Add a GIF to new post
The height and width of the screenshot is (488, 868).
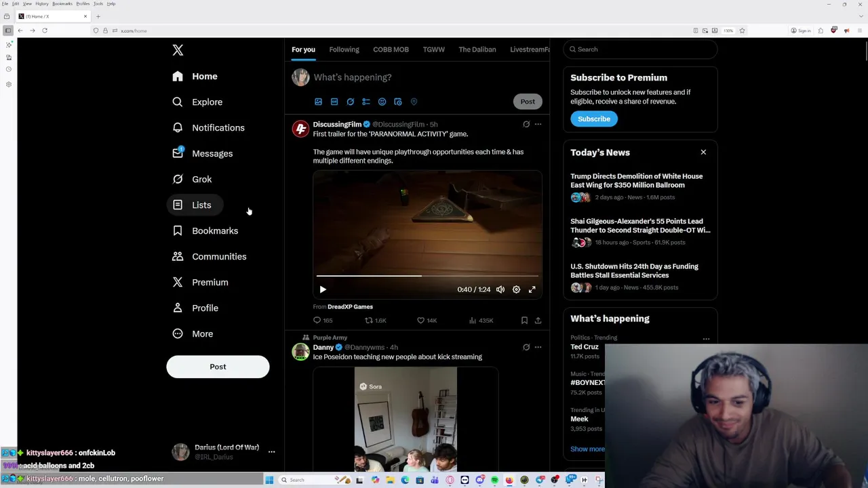pyautogui.click(x=334, y=102)
